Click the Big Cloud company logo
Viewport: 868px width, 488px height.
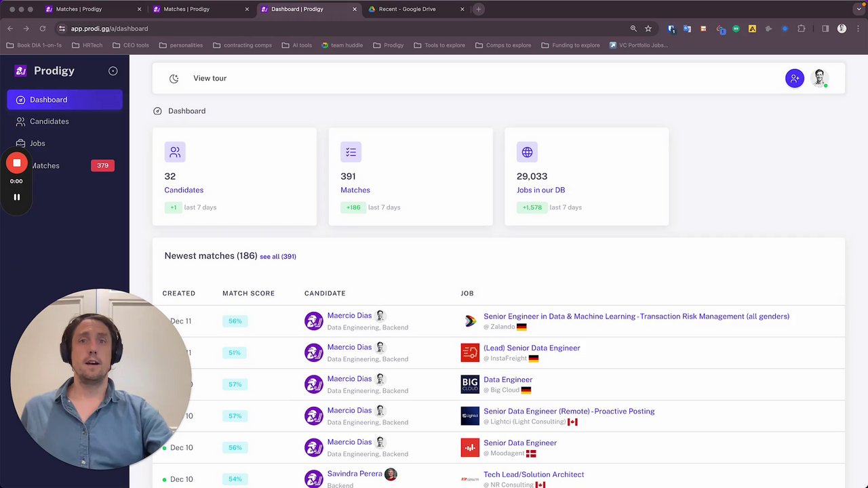coord(470,384)
